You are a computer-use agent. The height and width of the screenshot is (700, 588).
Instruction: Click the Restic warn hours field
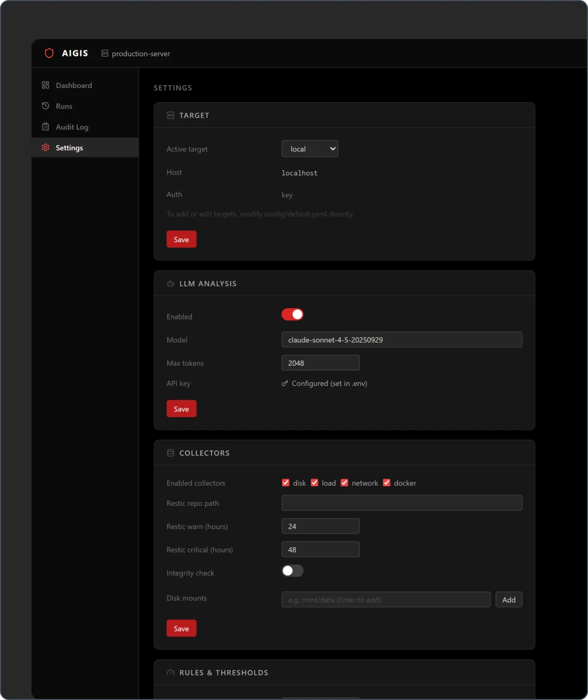click(x=321, y=526)
